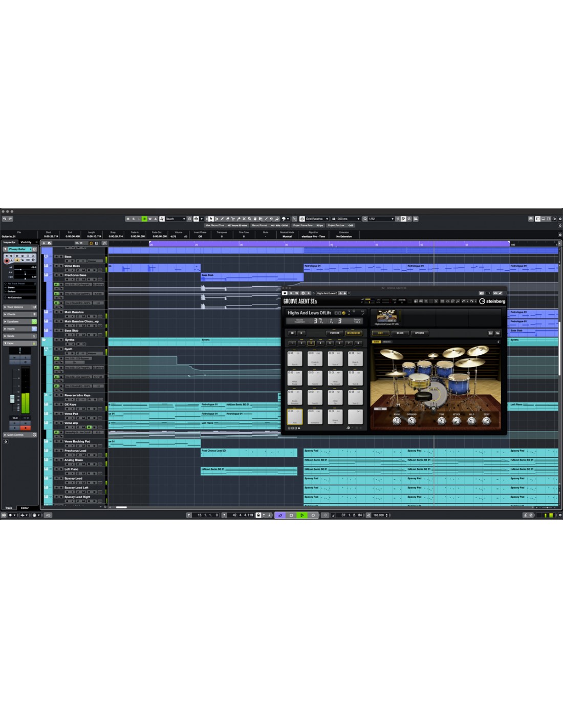Click the Record button in the Inspector
This screenshot has height=728, width=563.
(x=7, y=261)
